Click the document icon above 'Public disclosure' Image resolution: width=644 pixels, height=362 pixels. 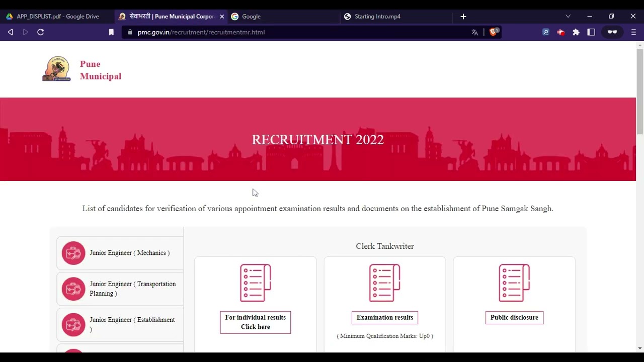click(514, 283)
